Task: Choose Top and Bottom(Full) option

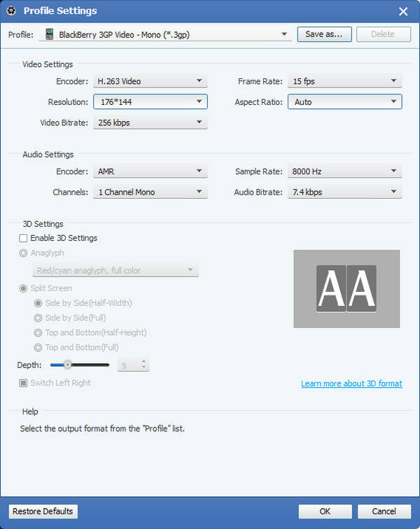Action: [x=38, y=348]
